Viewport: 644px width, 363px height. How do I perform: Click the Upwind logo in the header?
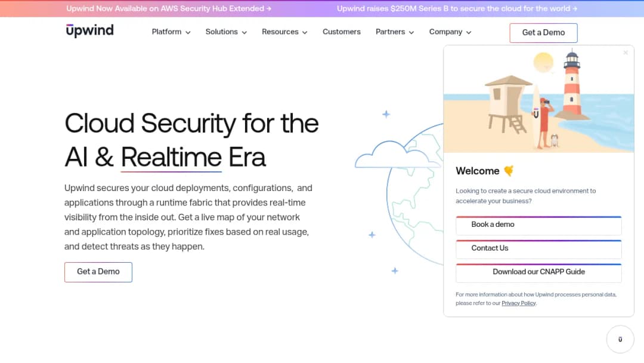click(x=89, y=31)
